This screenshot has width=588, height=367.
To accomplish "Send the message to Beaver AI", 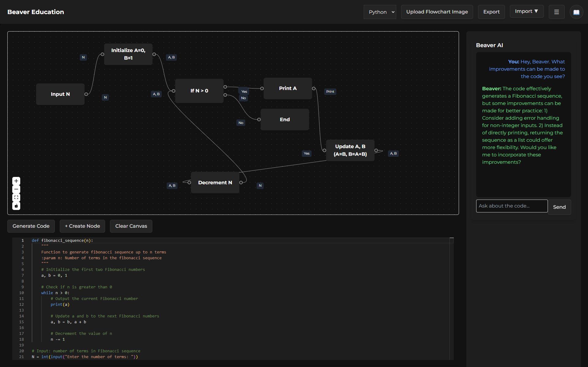I will point(559,207).
